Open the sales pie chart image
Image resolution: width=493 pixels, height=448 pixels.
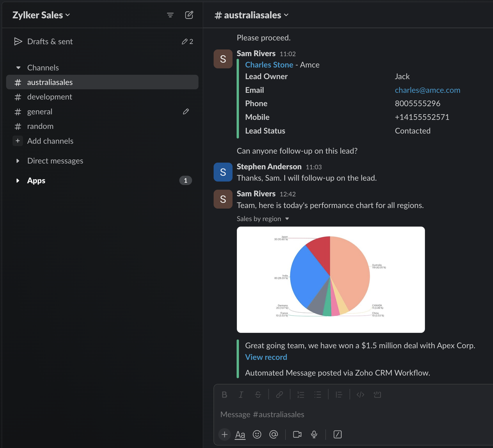331,280
